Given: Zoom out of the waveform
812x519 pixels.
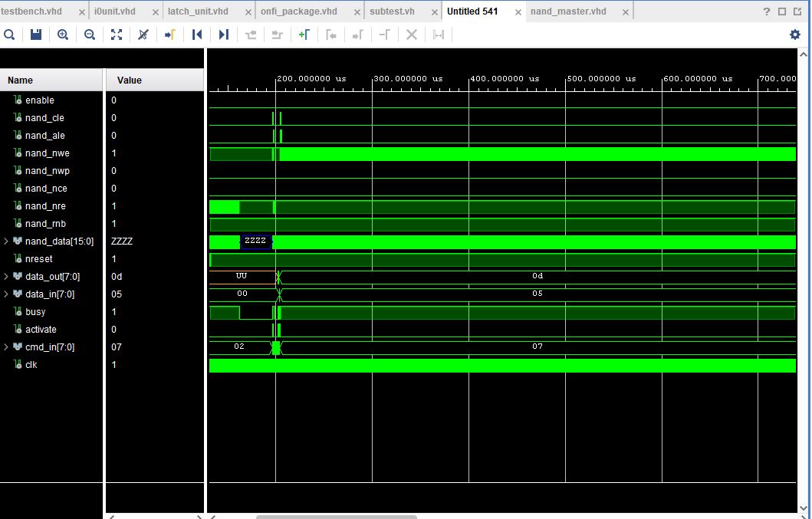Looking at the screenshot, I should coord(90,34).
